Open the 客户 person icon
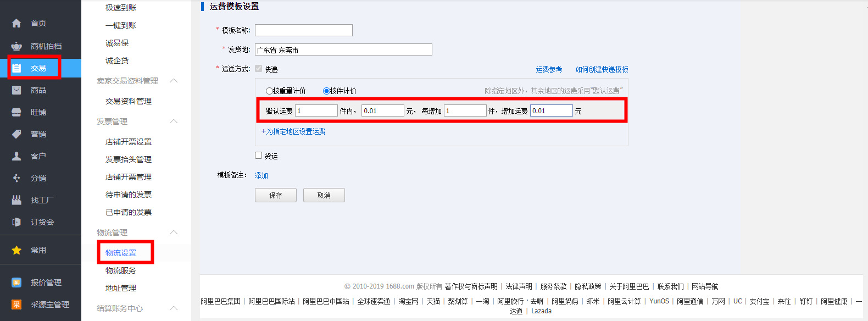Viewport: 868px width, 321px height. (16, 156)
